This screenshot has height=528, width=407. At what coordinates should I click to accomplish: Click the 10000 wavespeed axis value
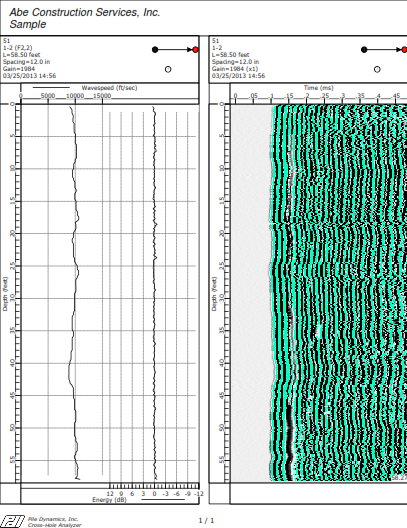75,96
